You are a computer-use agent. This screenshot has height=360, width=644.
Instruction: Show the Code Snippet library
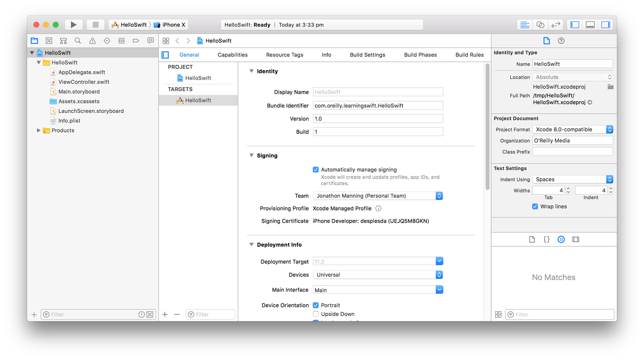coord(547,240)
